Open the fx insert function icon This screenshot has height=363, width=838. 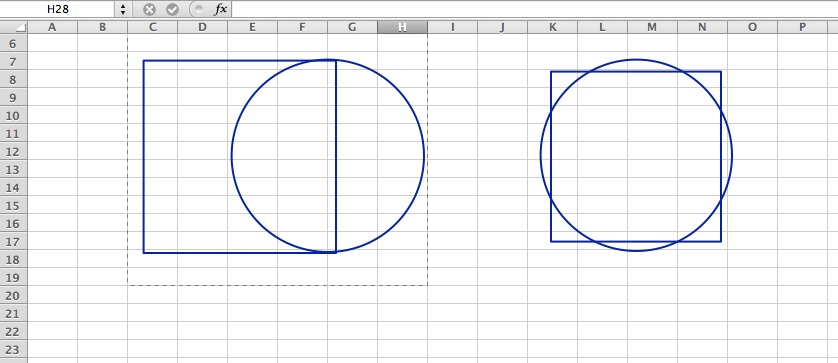tap(220, 9)
